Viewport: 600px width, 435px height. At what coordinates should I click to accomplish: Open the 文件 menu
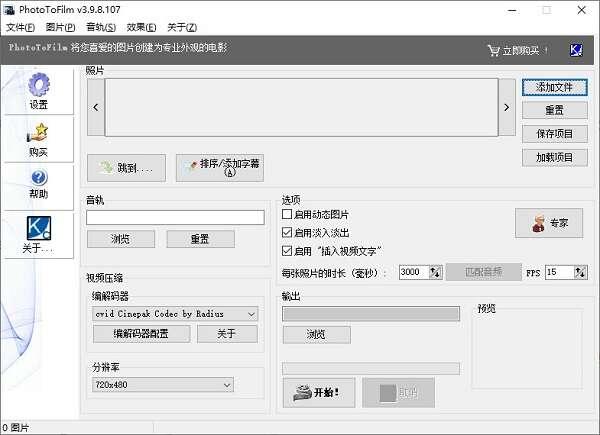[20, 26]
